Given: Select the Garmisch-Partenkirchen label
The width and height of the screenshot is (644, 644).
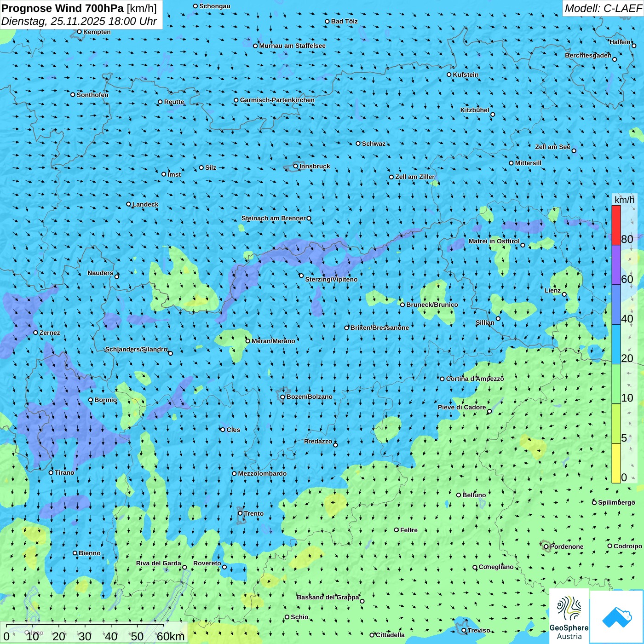Looking at the screenshot, I should (277, 100).
